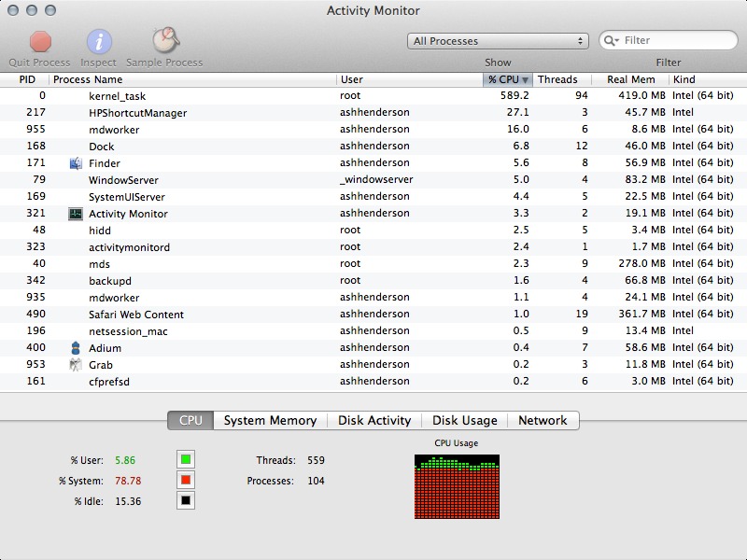
Task: Toggle sort arrow on % CPU column
Action: click(x=525, y=80)
